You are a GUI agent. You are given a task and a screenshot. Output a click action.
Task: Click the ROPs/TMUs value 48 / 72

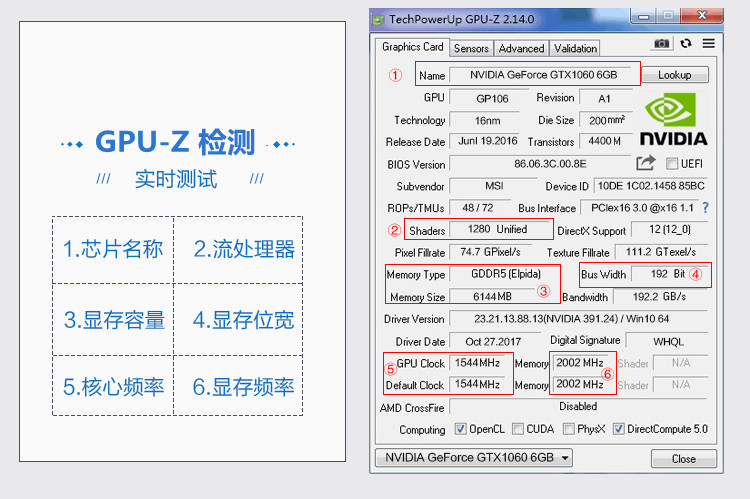click(x=480, y=208)
